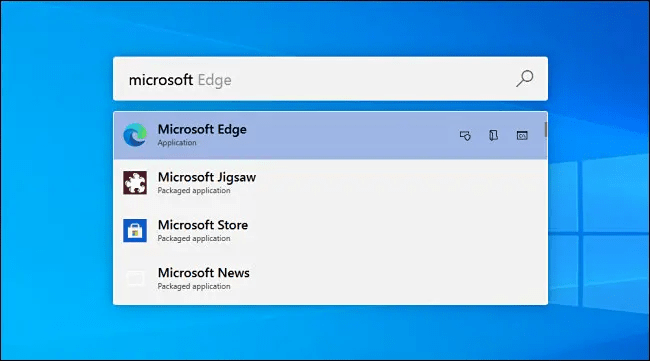The image size is (650, 361).
Task: Click the Microsoft Jigsaw puzzle icon
Action: pos(135,183)
